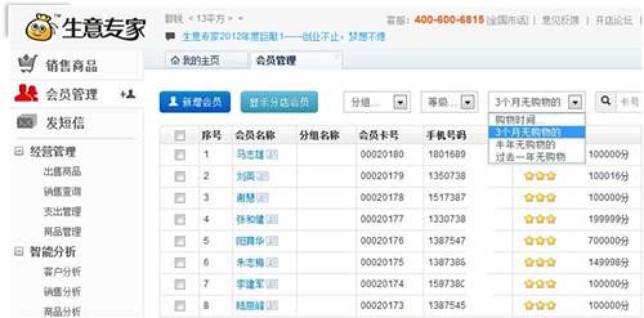Click the star rating in row with card 00020177
The image size is (644, 318).
pos(540,220)
